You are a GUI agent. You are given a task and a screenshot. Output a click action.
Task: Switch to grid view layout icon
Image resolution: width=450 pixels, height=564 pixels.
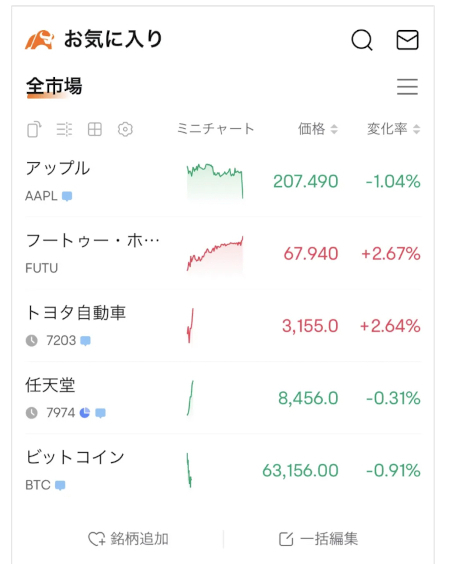[95, 129]
